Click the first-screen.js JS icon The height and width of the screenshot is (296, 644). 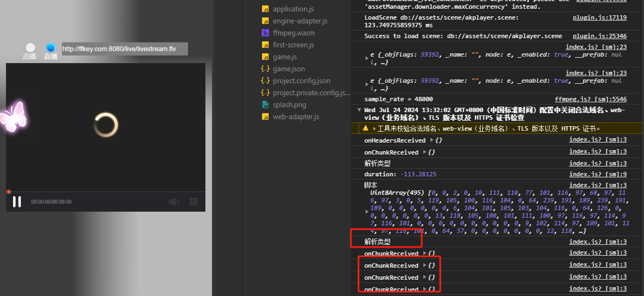265,45
